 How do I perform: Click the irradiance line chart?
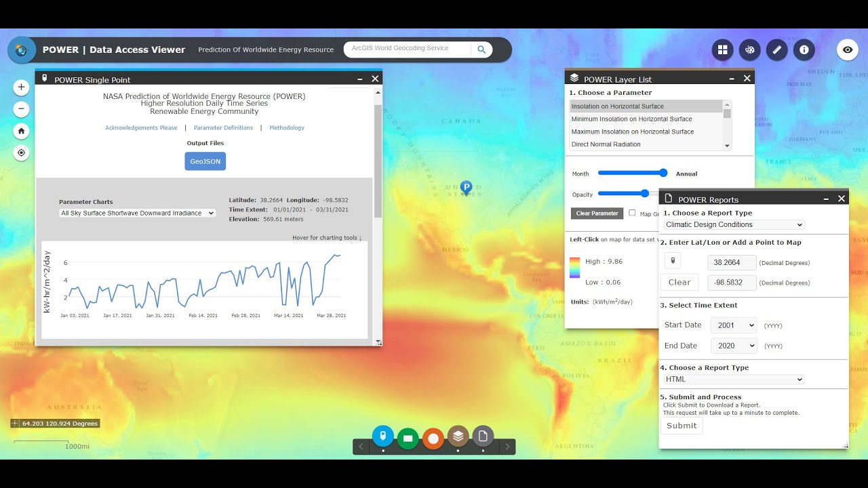click(x=205, y=281)
